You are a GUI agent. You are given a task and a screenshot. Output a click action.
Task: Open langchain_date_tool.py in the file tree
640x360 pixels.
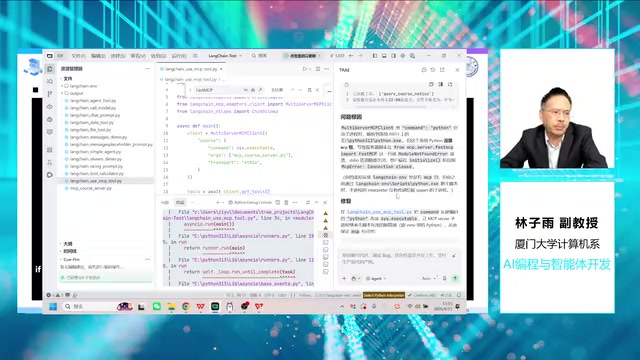coord(91,122)
